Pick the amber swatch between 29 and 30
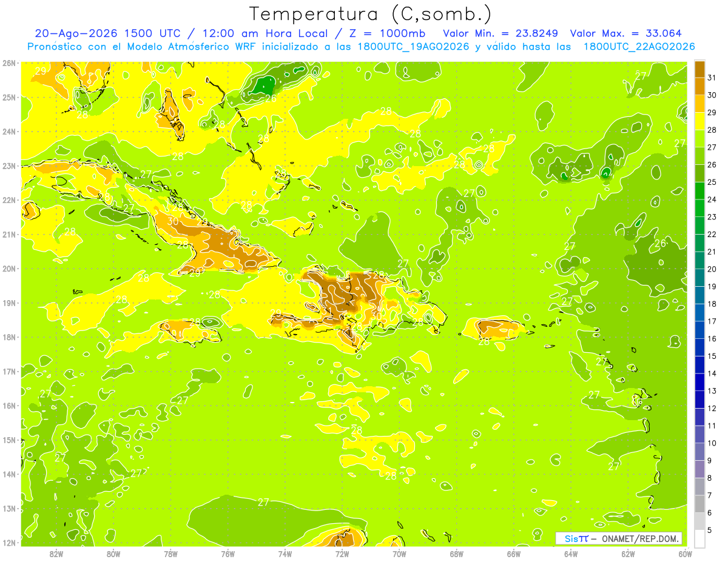 (x=699, y=104)
